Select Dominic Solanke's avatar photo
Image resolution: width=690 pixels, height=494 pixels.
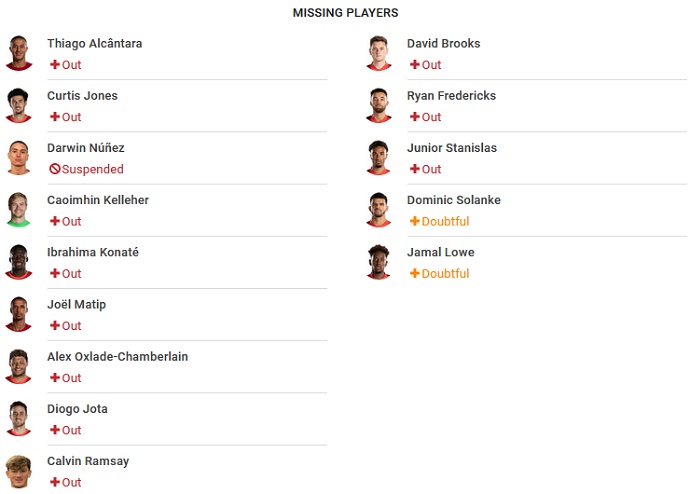tap(378, 210)
